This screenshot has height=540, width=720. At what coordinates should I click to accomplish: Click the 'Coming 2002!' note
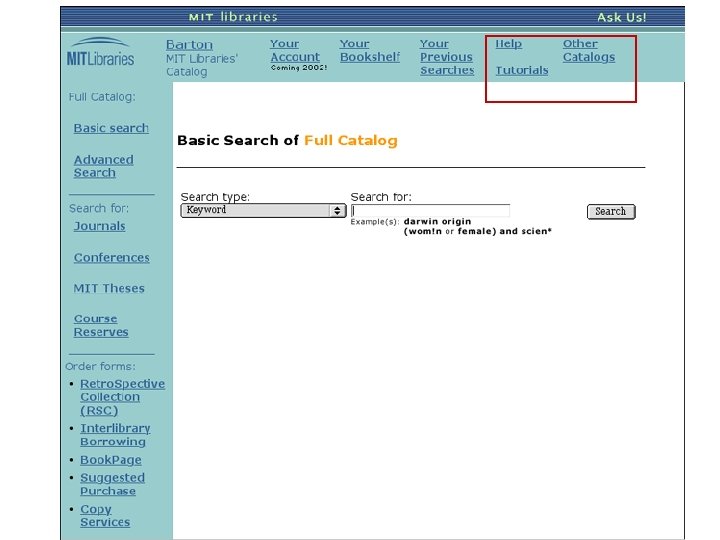[x=298, y=68]
